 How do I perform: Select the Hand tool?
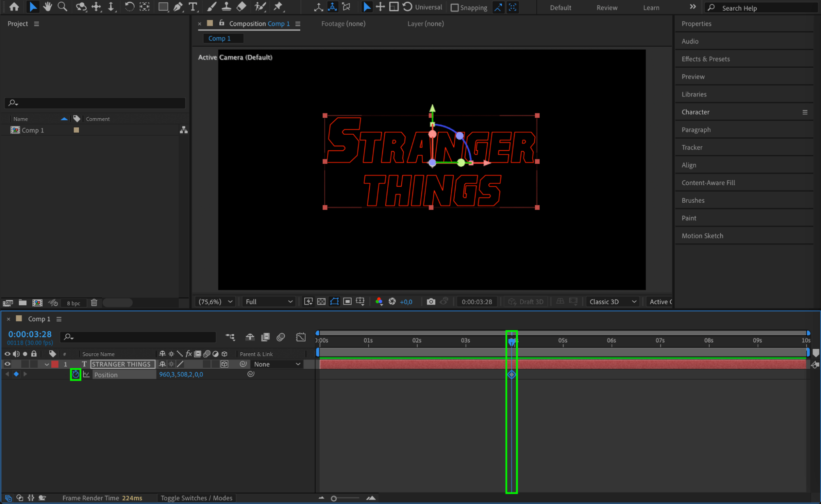(48, 7)
